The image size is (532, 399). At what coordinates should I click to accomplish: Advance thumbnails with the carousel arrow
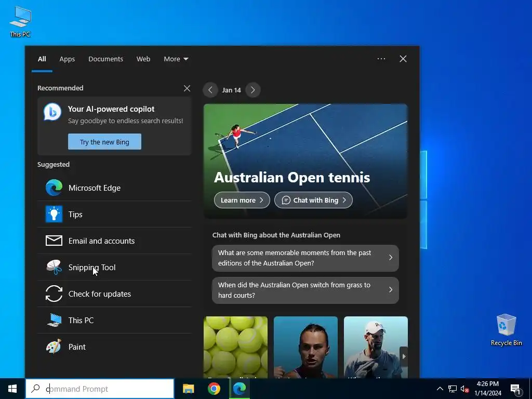coord(404,356)
